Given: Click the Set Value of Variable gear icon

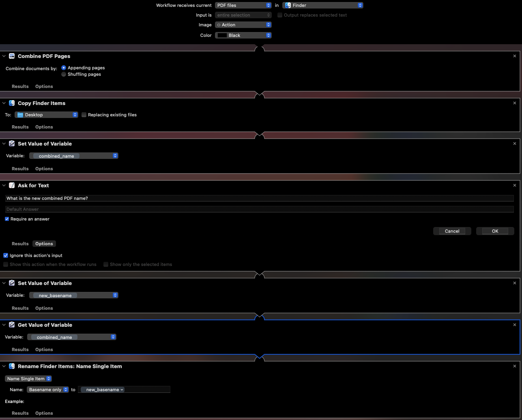Looking at the screenshot, I should pyautogui.click(x=12, y=144).
